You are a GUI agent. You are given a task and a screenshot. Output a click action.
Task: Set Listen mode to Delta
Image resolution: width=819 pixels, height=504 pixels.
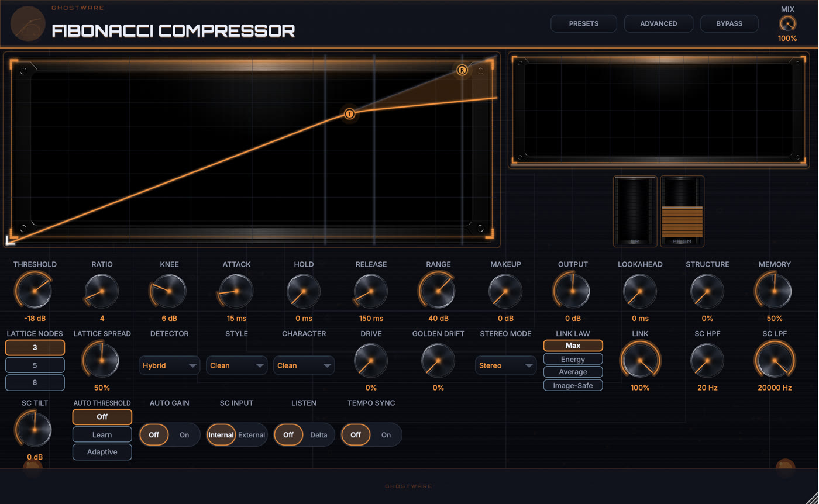319,435
